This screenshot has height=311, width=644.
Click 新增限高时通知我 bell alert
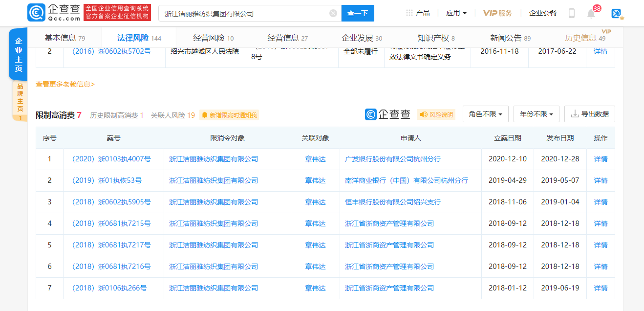click(229, 115)
